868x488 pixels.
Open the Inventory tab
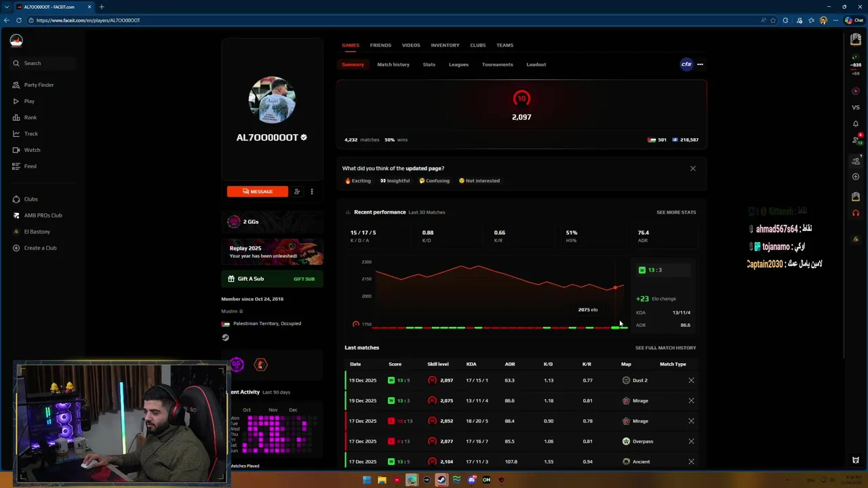(445, 45)
